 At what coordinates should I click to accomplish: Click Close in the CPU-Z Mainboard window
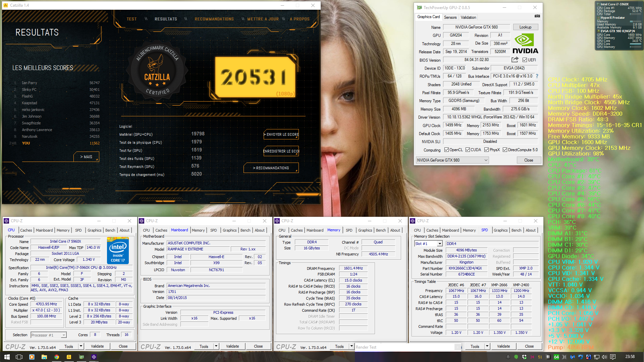coord(258,346)
